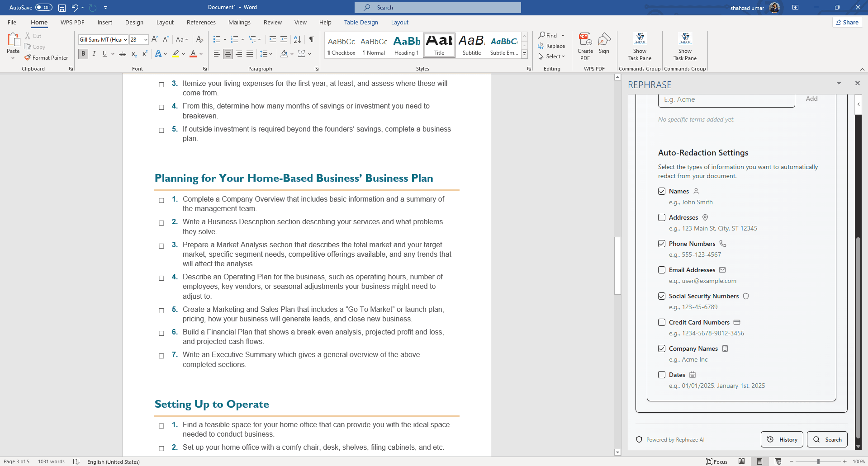868x466 pixels.
Task: Enable Credit Card Numbers checkbox
Action: 662,322
